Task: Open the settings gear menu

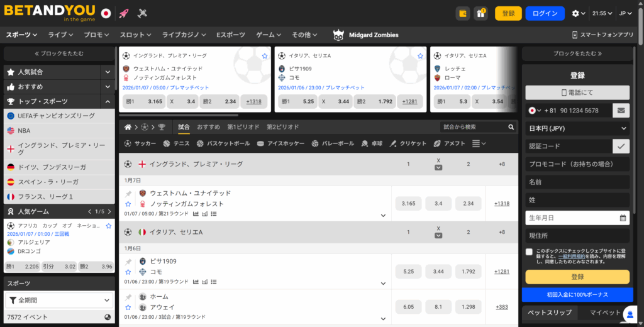Action: [579, 14]
